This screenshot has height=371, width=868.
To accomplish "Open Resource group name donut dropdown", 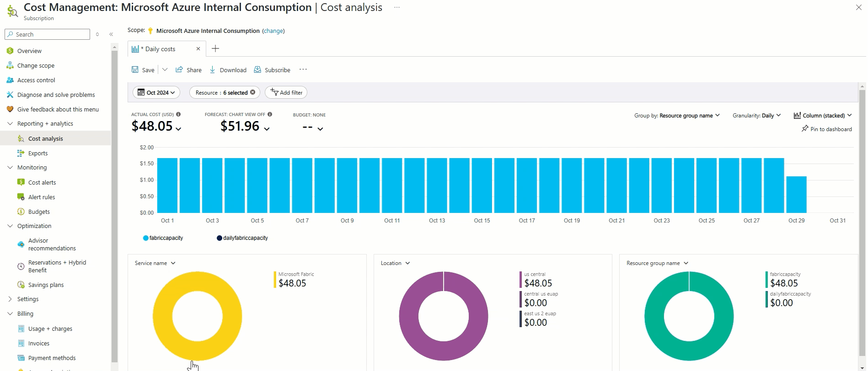I will pos(657,263).
